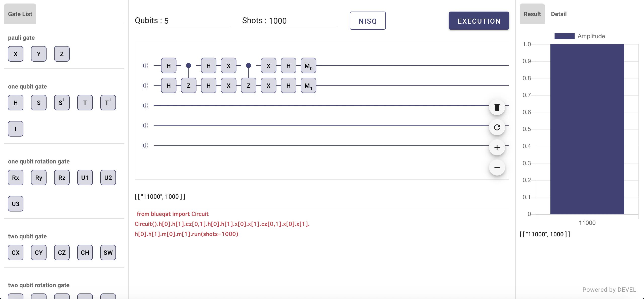Pick the H gate in the gate list
The height and width of the screenshot is (299, 644).
pos(16,103)
